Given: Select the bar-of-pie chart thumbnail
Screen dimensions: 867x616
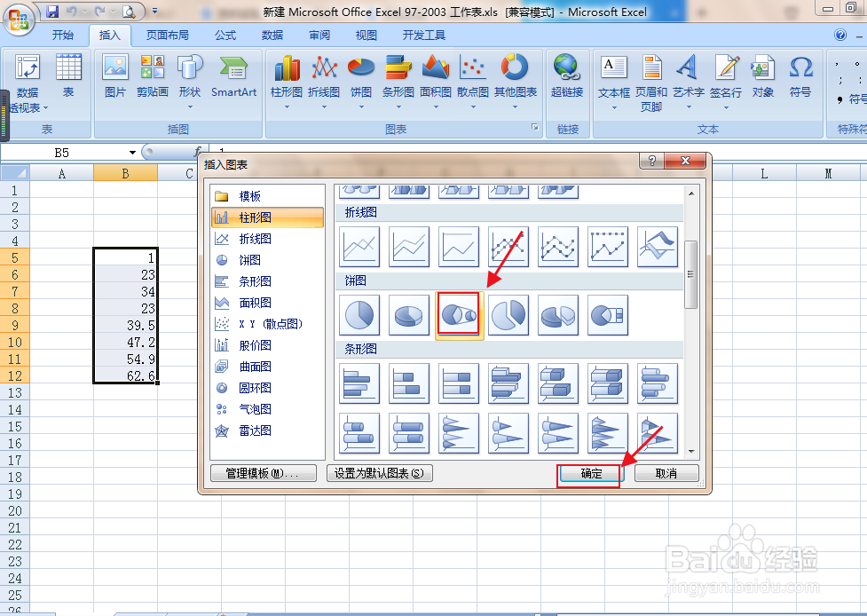Looking at the screenshot, I should coord(608,315).
